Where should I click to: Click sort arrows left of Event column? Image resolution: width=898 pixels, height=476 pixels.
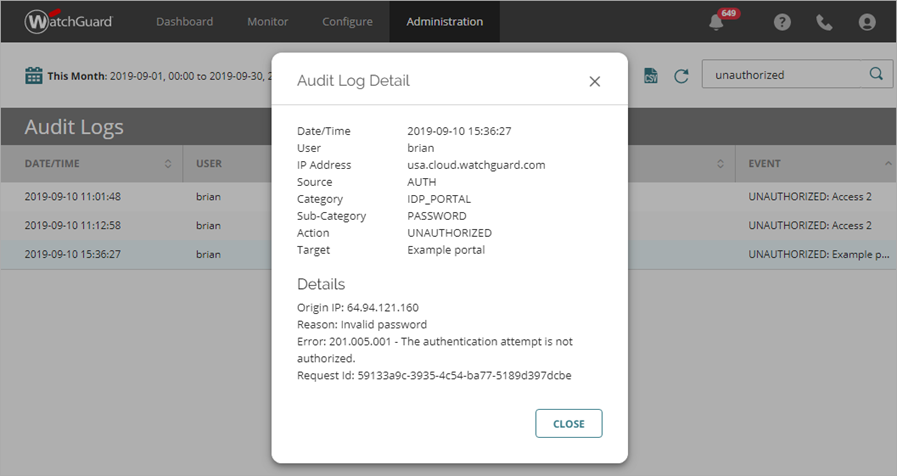pos(721,164)
